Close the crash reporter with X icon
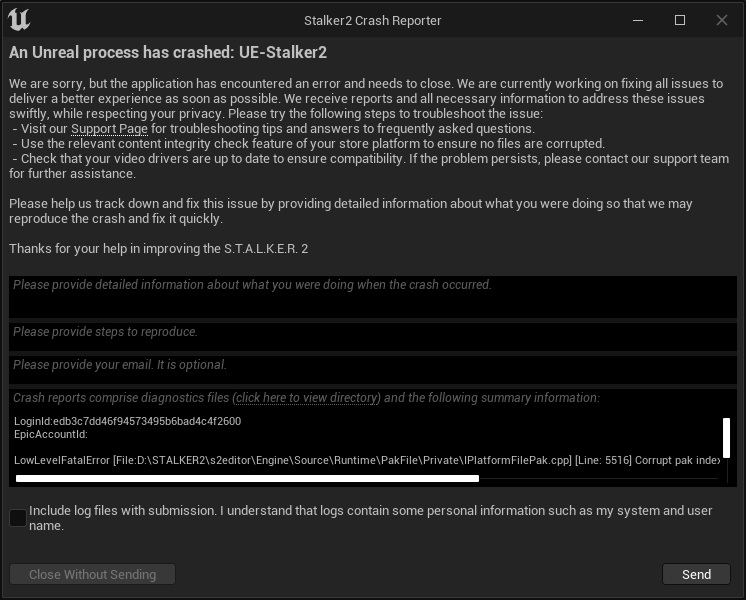Screen dimensions: 746x600 click(722, 20)
